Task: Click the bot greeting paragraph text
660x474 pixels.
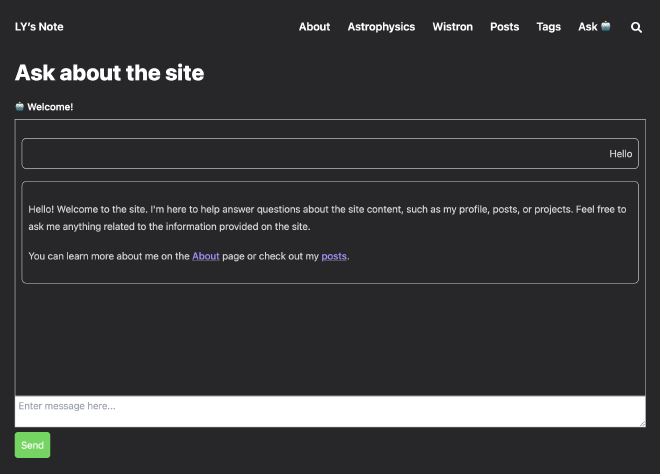Action: [x=327, y=218]
